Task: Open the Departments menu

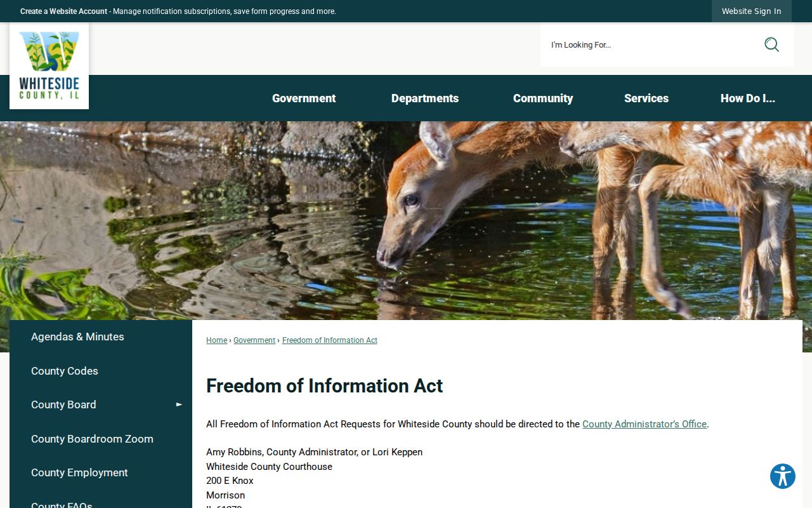Action: pyautogui.click(x=425, y=98)
